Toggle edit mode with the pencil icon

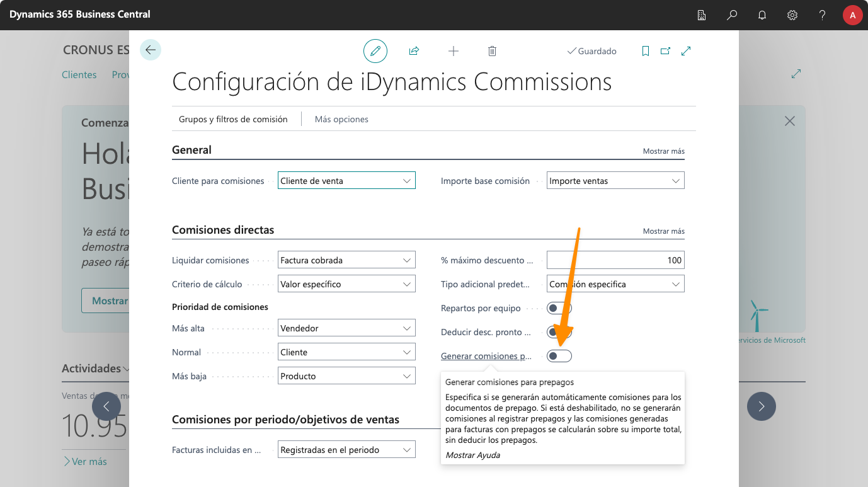tap(375, 51)
